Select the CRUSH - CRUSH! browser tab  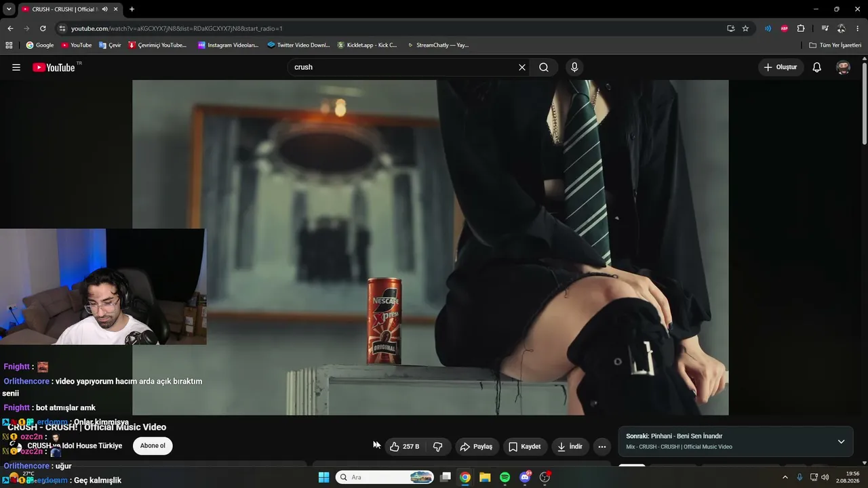click(70, 9)
